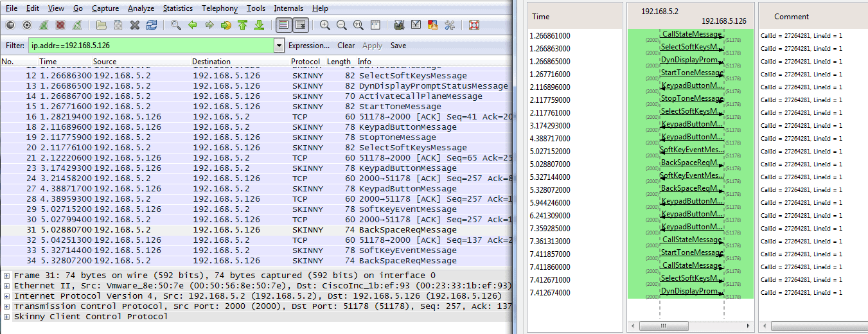Open capture options from the toolbar
The height and width of the screenshot is (334, 868).
pyautogui.click(x=27, y=25)
